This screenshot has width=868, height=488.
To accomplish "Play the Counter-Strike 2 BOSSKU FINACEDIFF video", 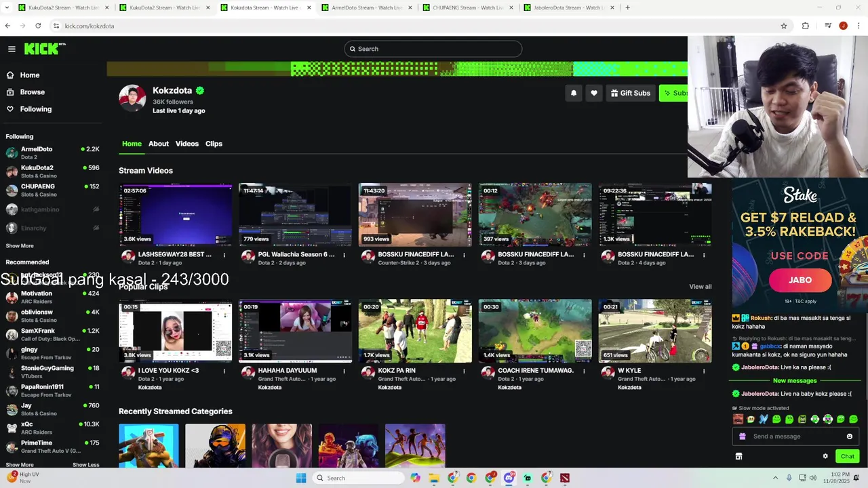I will [x=415, y=214].
